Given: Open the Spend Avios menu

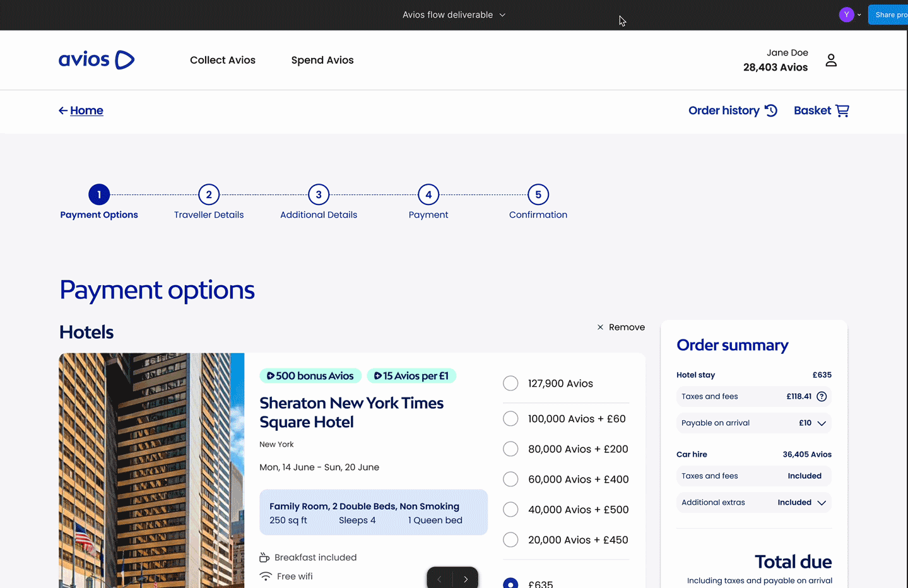Looking at the screenshot, I should coord(322,61).
